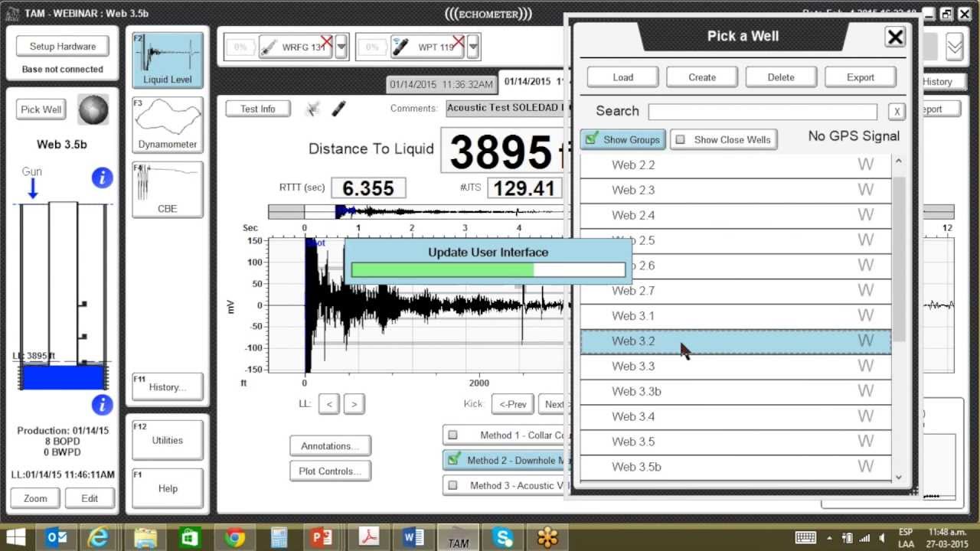980x551 pixels.
Task: Click the WPT 119 sensor icon
Action: (400, 47)
